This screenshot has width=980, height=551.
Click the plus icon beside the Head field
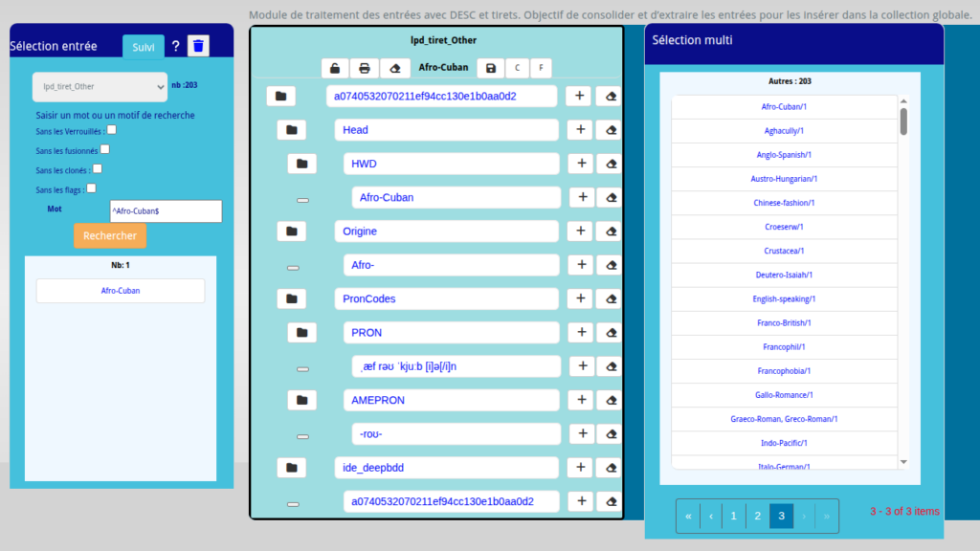(x=580, y=130)
